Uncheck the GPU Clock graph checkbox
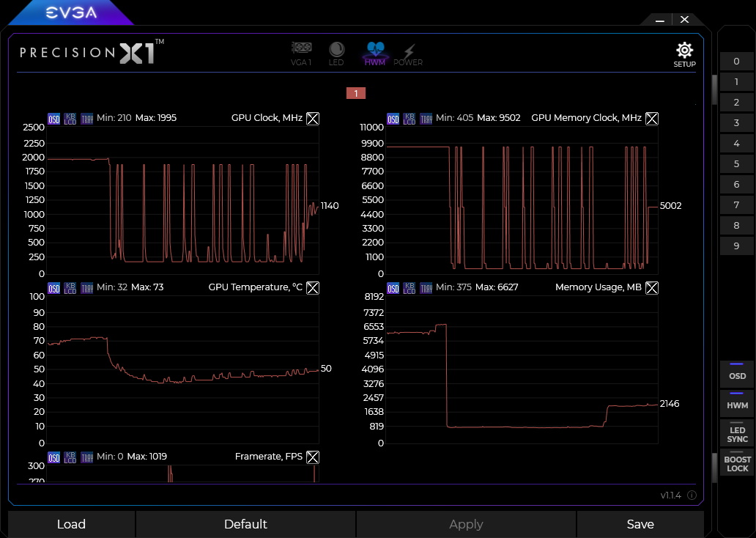This screenshot has height=538, width=756. 313,118
